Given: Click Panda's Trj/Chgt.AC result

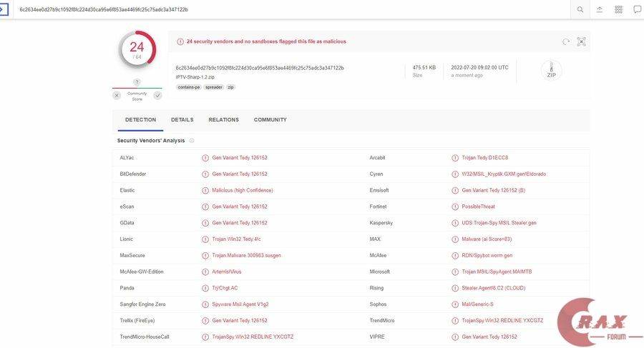Looking at the screenshot, I should click(225, 288).
